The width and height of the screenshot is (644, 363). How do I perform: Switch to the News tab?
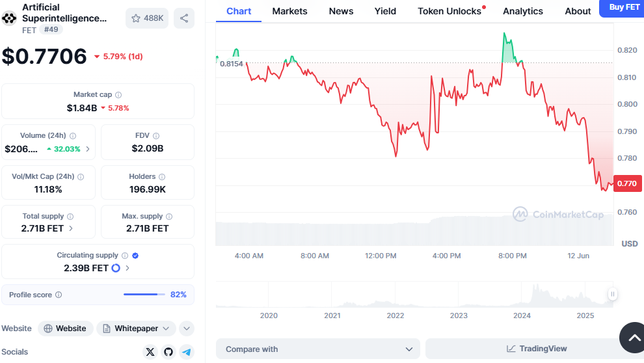coord(341,11)
